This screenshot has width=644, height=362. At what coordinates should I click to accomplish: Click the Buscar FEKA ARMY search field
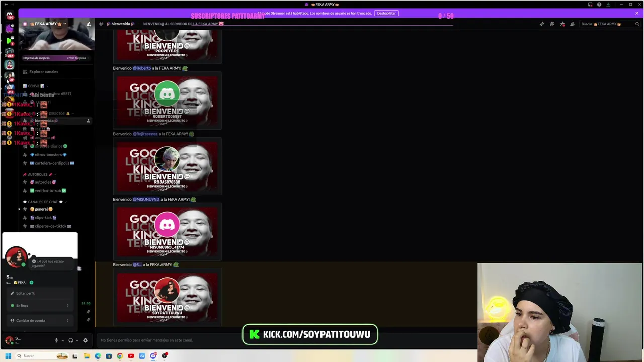610,24
